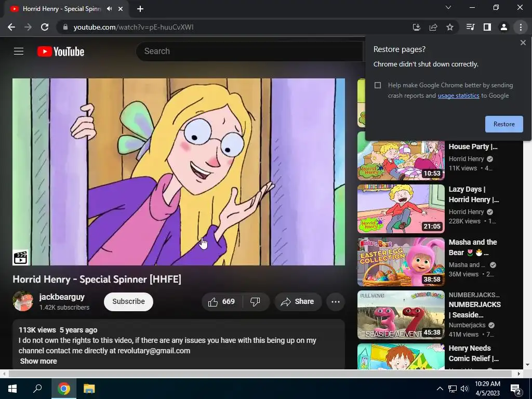Click the clapperboard icon on video
Viewport: 532px width, 399px height.
[x=20, y=258]
